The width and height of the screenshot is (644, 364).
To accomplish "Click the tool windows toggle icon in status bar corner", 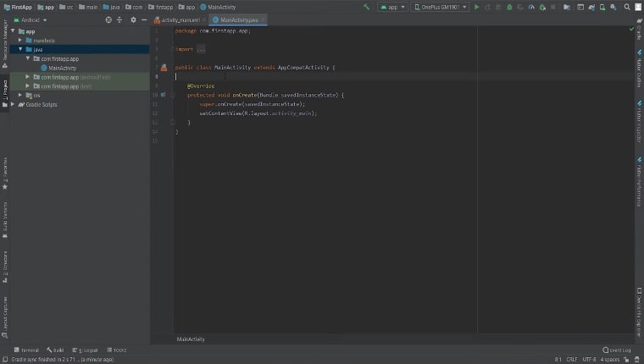I will point(5,360).
